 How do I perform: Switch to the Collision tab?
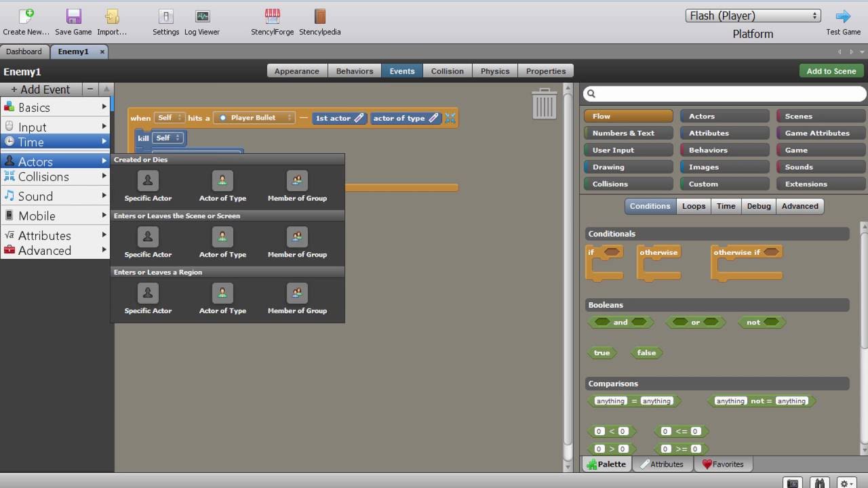coord(448,71)
